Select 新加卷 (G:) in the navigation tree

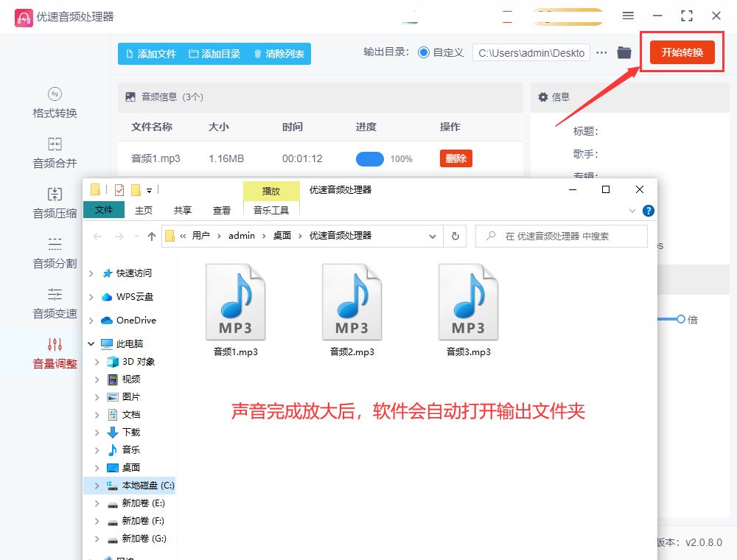(144, 539)
